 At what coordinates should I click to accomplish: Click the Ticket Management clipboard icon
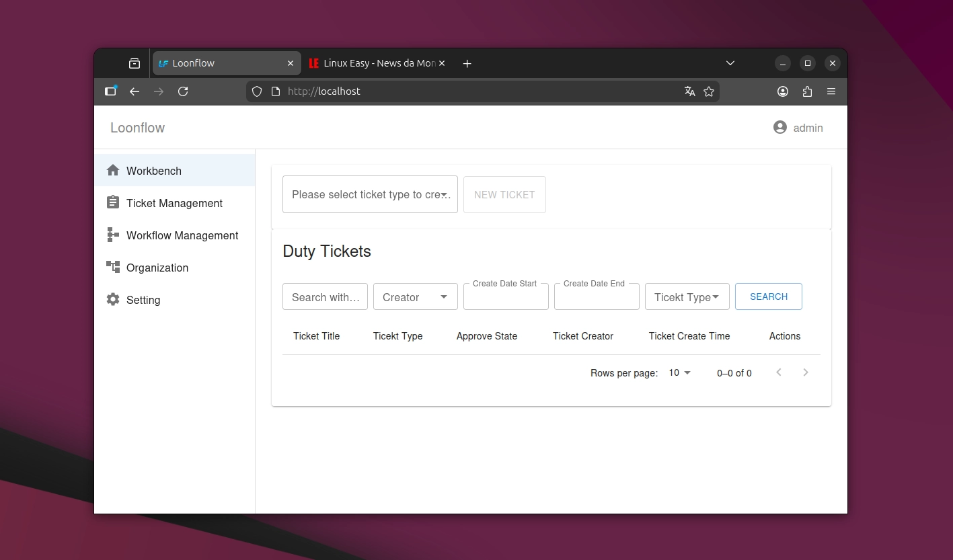tap(113, 202)
